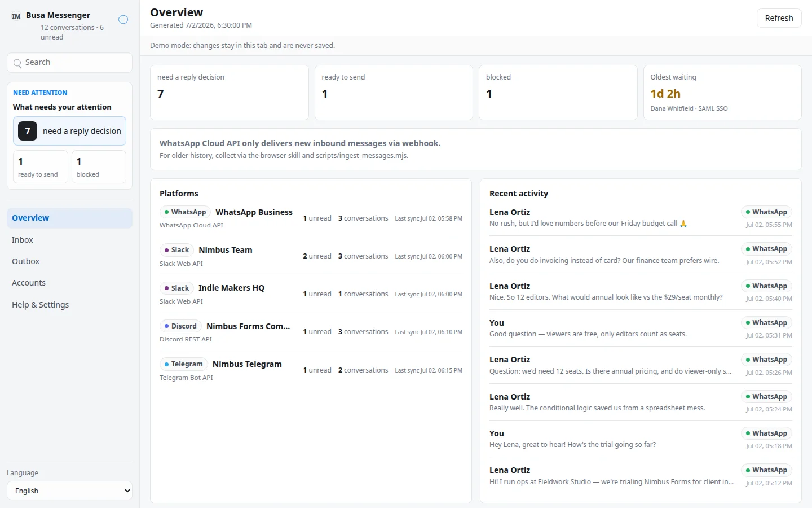
Task: Open the Accounts nav item
Action: coord(70,283)
